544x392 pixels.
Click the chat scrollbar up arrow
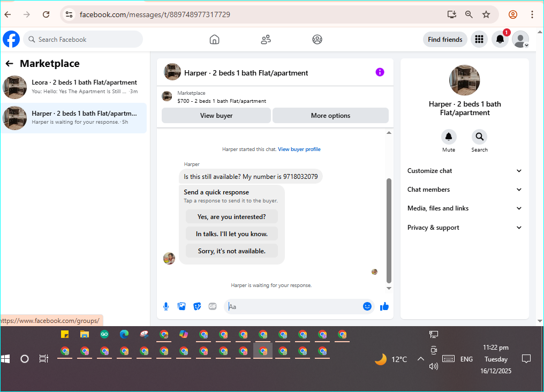[389, 133]
